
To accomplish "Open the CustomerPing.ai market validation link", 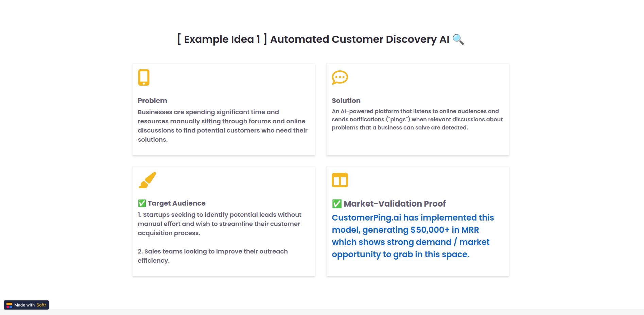I will click(x=413, y=236).
